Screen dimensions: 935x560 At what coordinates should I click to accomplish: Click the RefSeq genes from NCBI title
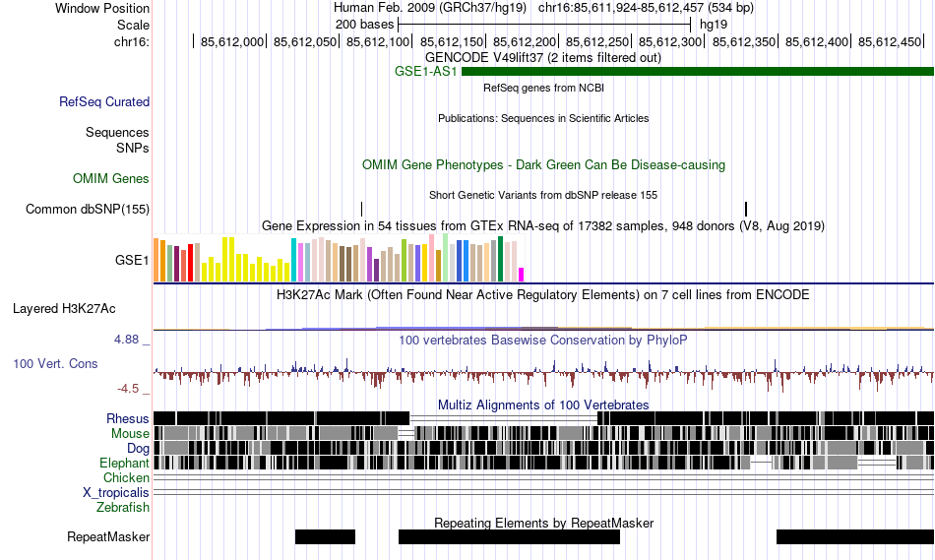tap(544, 88)
